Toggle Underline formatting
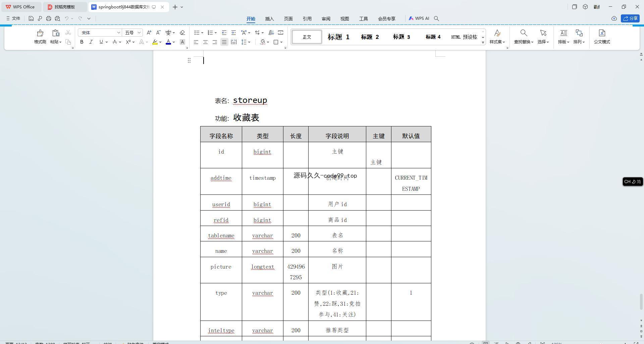Screen dimensions: 644x344 (x=101, y=42)
